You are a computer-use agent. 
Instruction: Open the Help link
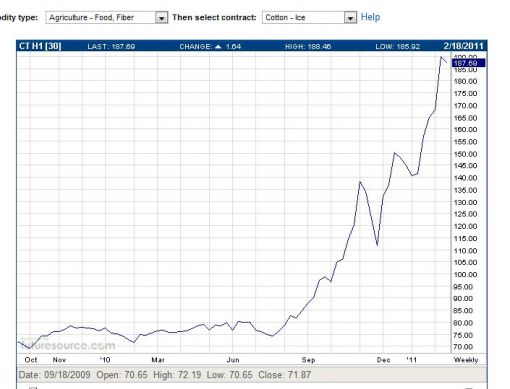point(370,17)
